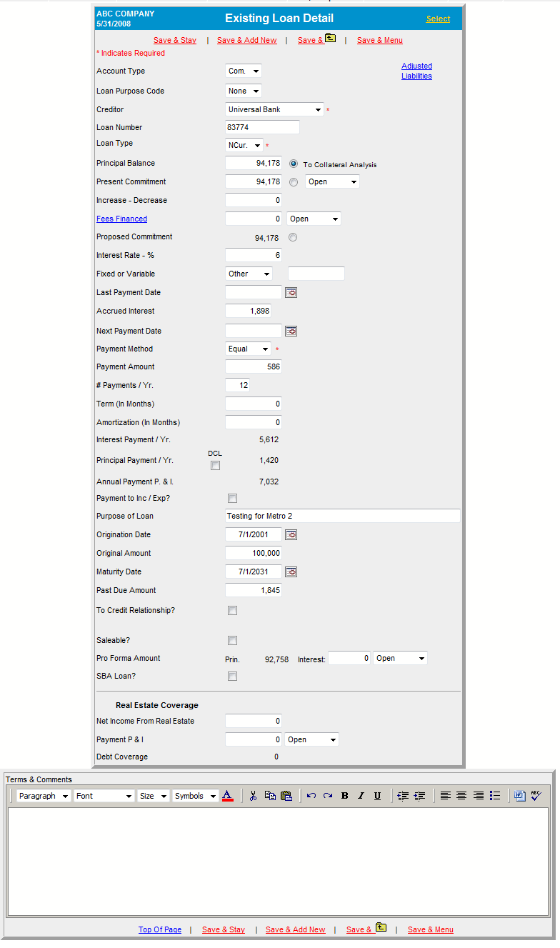Click into Terms & Comments text area

(x=279, y=862)
